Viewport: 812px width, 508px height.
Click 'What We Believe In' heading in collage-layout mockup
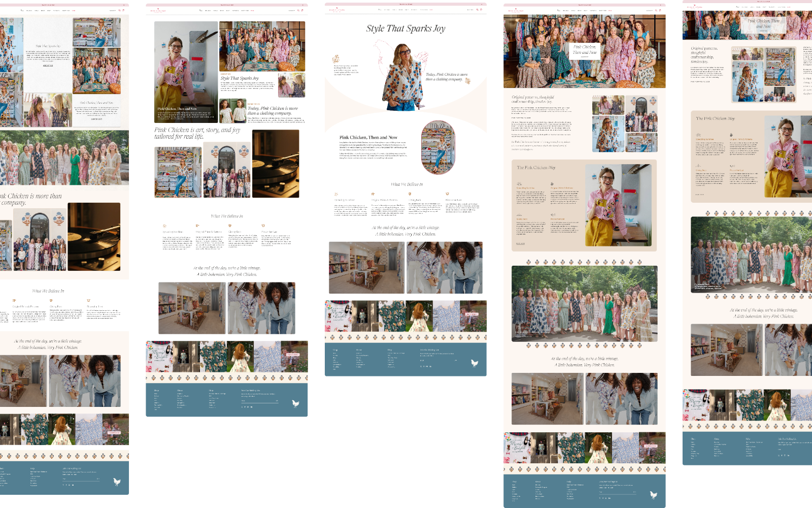pyautogui.click(x=227, y=216)
